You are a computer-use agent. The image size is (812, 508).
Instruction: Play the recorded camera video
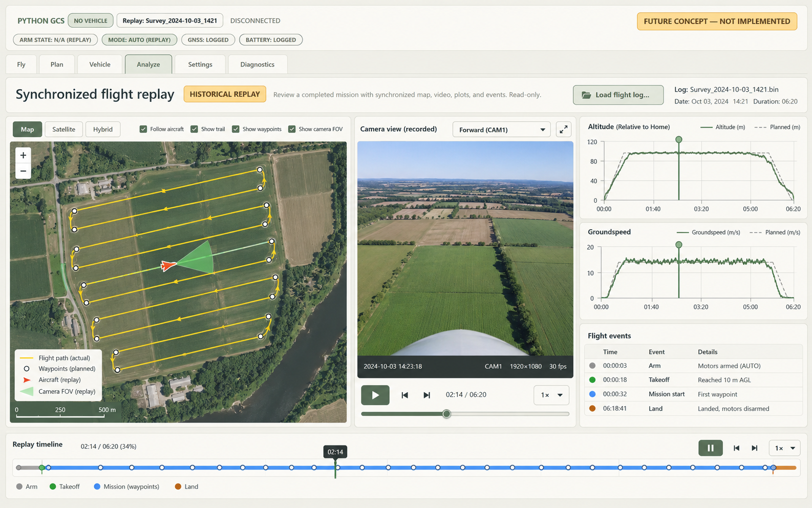point(375,395)
